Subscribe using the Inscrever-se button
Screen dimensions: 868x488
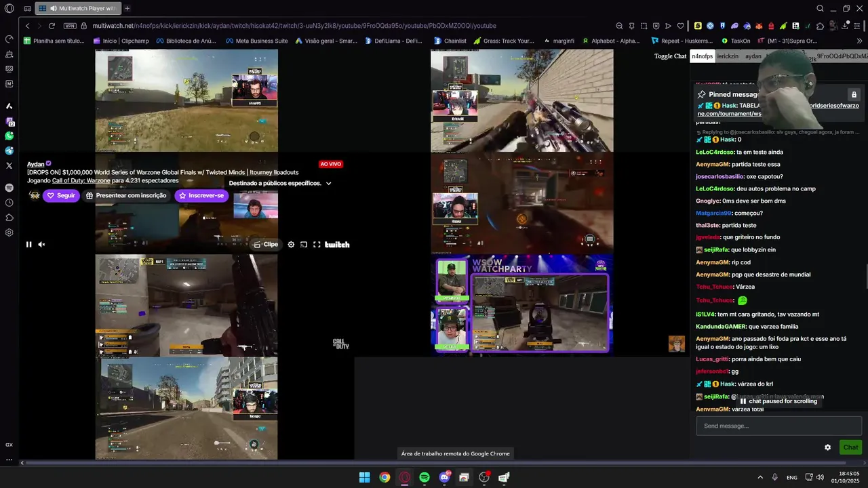(x=201, y=195)
